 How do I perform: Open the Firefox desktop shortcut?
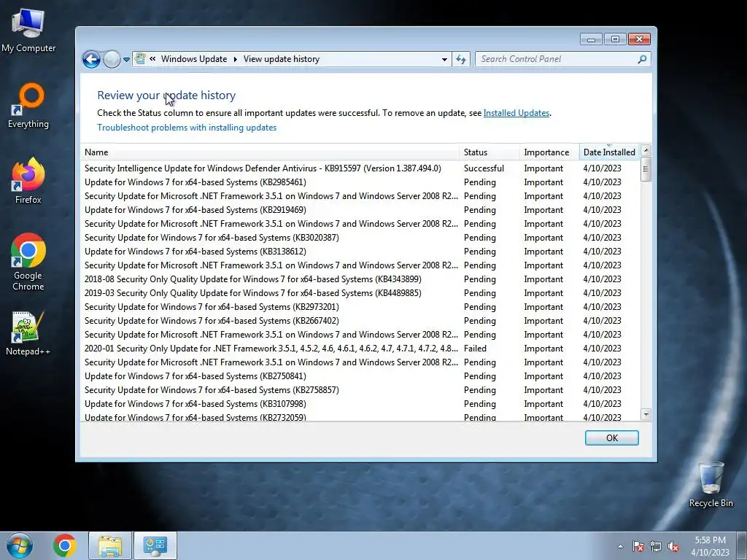(28, 181)
